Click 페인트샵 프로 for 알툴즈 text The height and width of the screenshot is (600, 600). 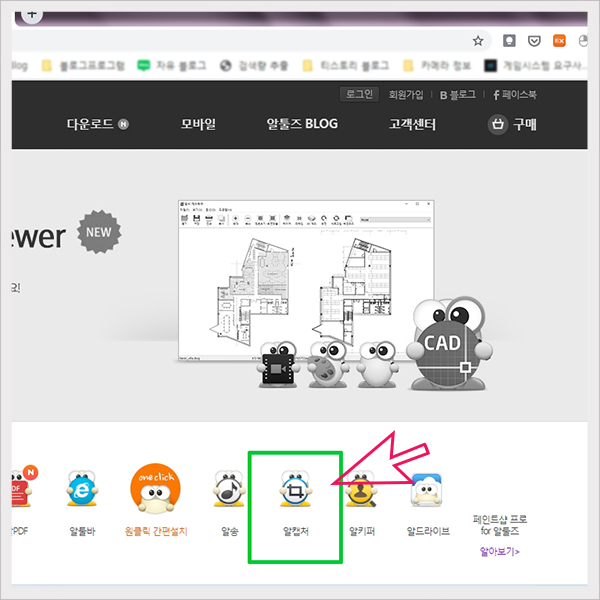tap(500, 525)
